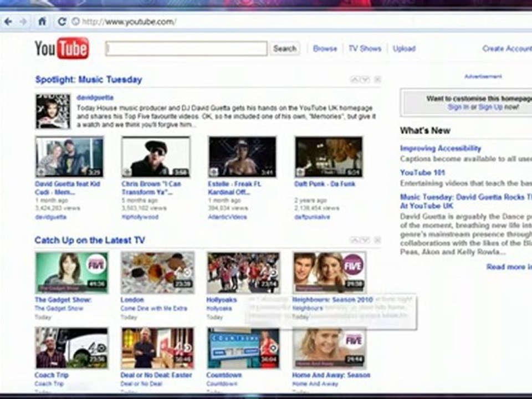Add David Guetta video to queue icon
This screenshot has height=399, width=532.
pyautogui.click(x=40, y=172)
